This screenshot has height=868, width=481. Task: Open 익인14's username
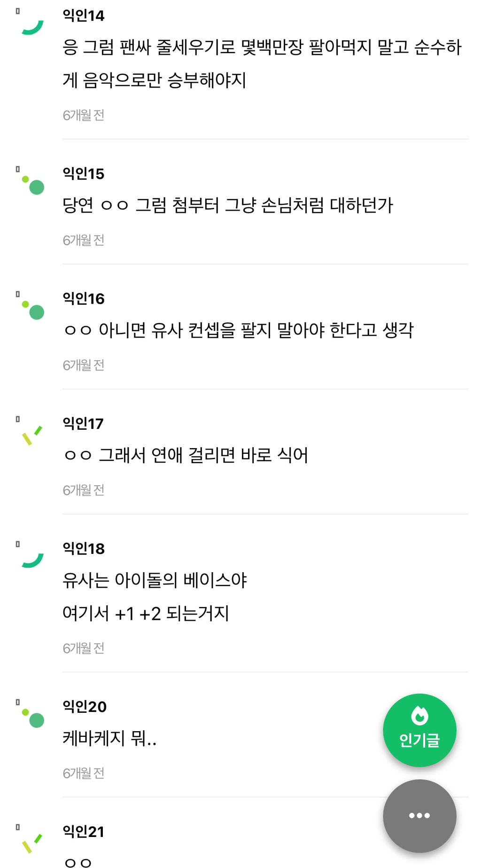coord(84,16)
